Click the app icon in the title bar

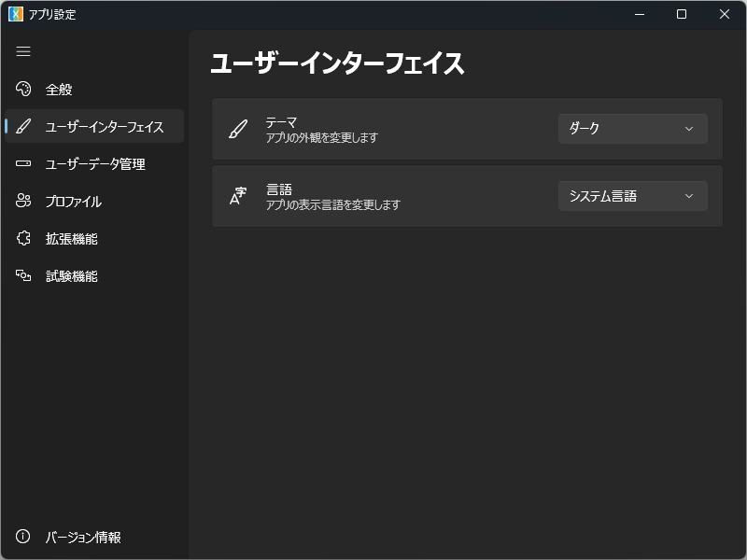[x=16, y=14]
